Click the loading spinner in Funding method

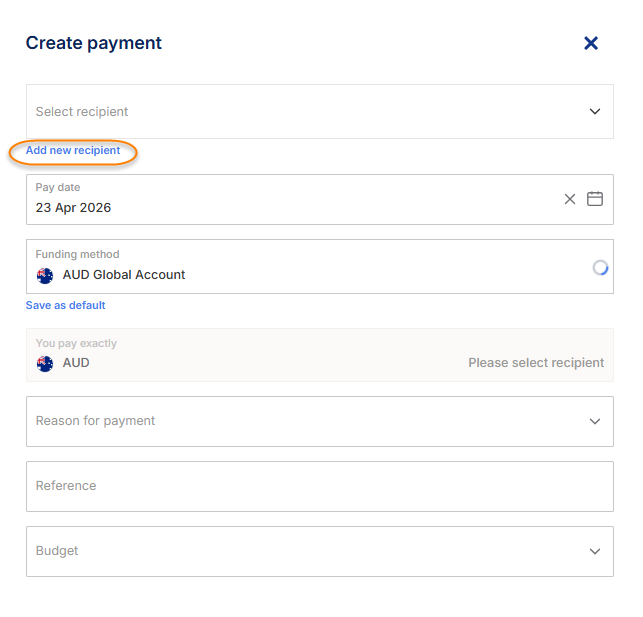pyautogui.click(x=600, y=267)
